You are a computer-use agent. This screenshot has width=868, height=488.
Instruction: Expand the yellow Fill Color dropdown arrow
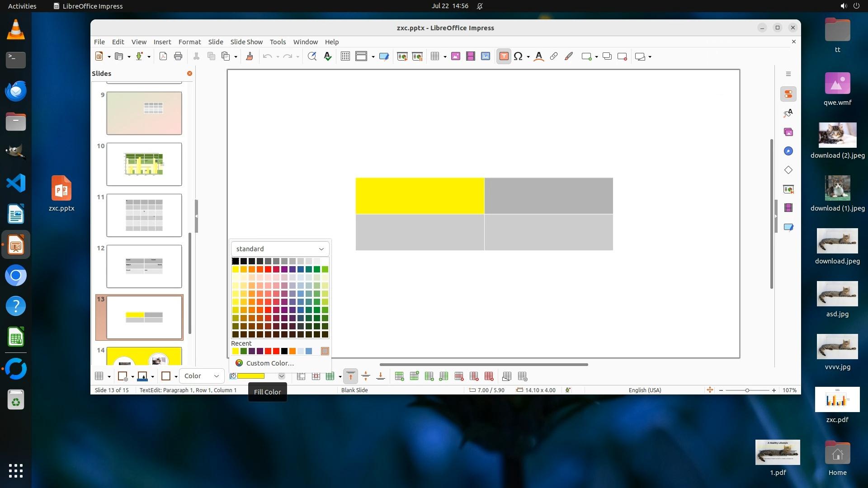(x=281, y=376)
